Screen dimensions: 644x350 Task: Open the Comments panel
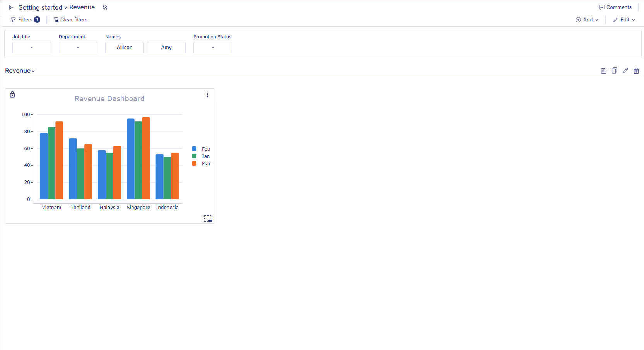click(x=615, y=7)
